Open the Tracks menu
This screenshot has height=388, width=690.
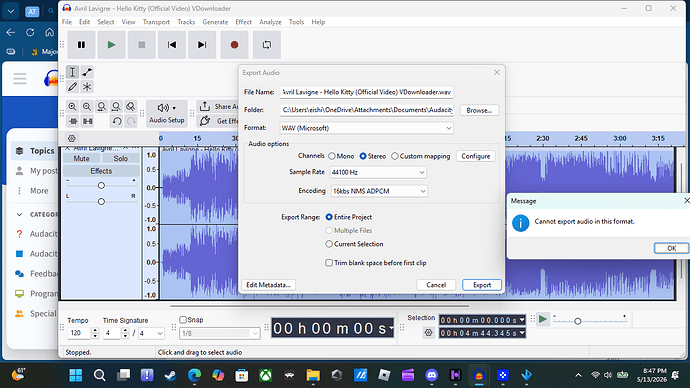[186, 22]
